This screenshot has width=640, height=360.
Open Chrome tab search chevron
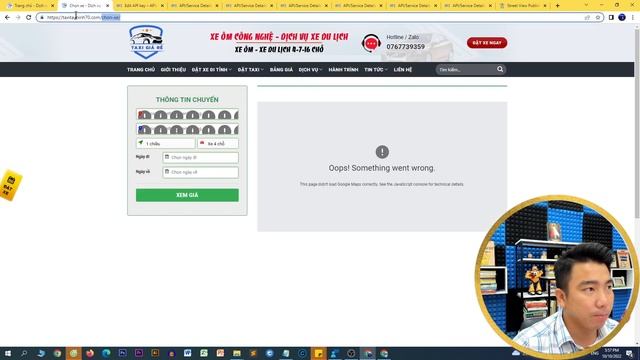(x=587, y=5)
